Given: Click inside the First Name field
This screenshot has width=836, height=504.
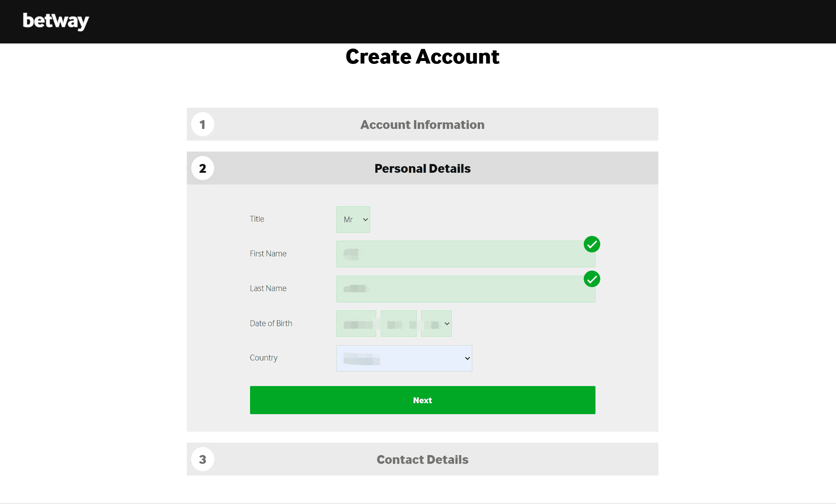Looking at the screenshot, I should click(465, 254).
